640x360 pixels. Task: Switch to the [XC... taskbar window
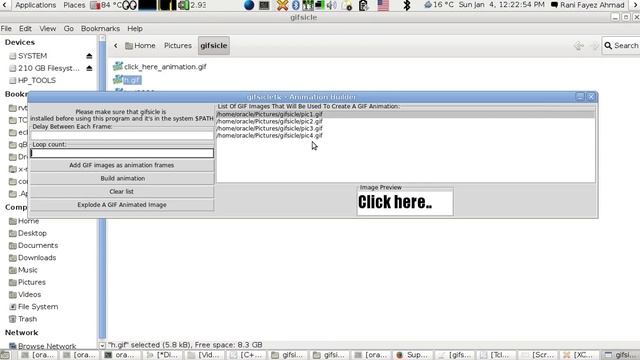[x=580, y=355]
